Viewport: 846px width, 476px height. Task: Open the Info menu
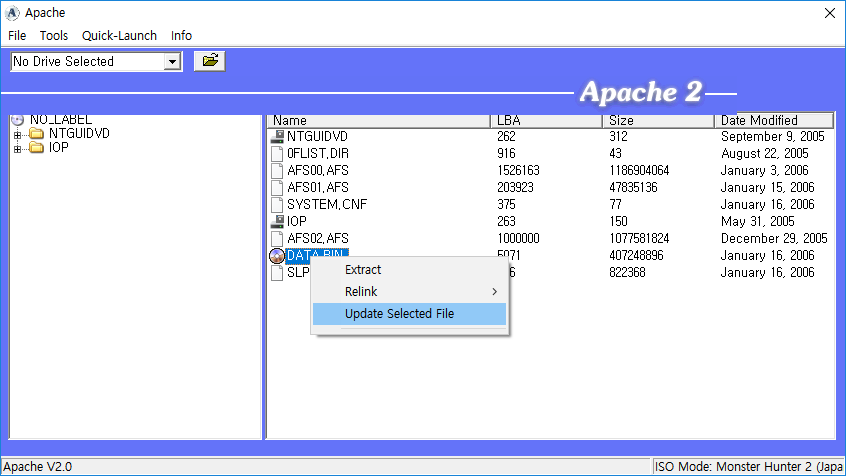tap(181, 36)
